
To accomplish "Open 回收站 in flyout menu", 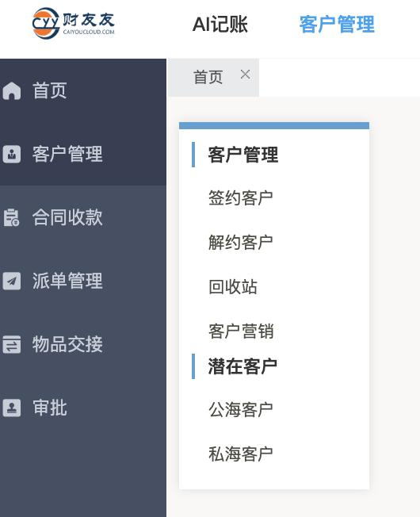I will pos(233,286).
